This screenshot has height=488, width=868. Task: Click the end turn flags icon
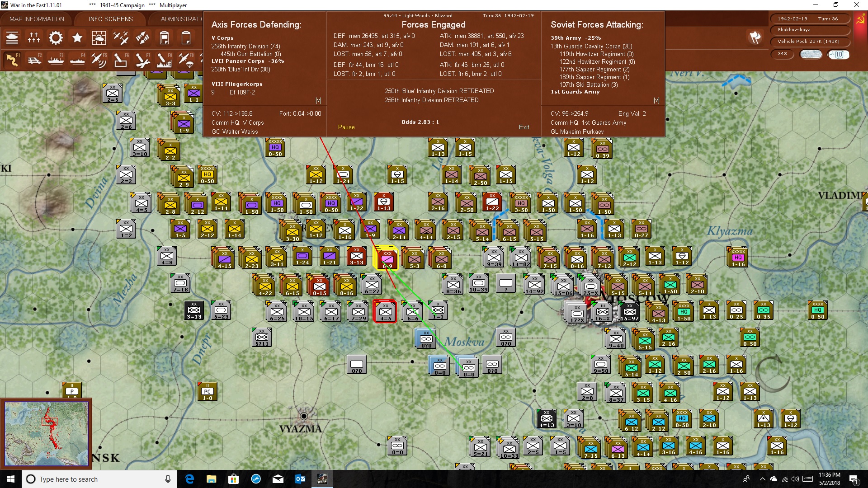tap(755, 38)
